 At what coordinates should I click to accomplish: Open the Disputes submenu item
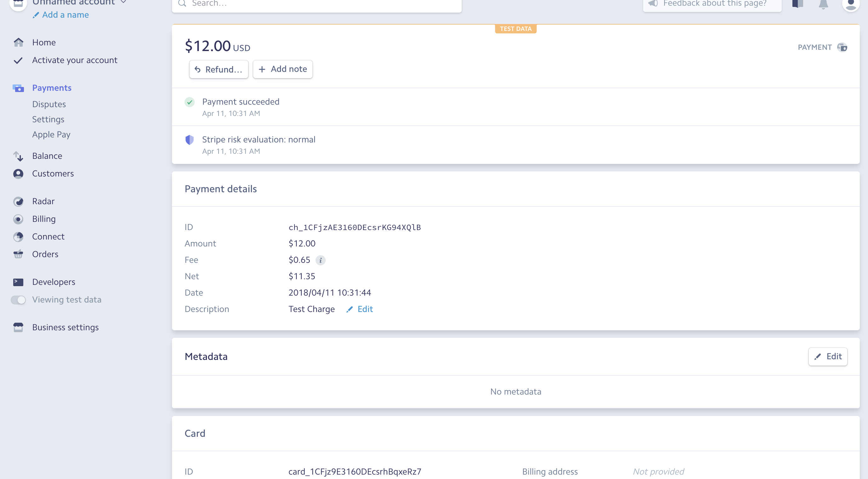(49, 104)
